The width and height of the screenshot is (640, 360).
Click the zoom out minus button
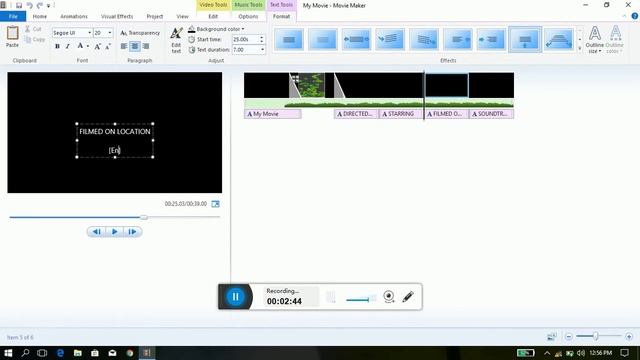(x=569, y=336)
